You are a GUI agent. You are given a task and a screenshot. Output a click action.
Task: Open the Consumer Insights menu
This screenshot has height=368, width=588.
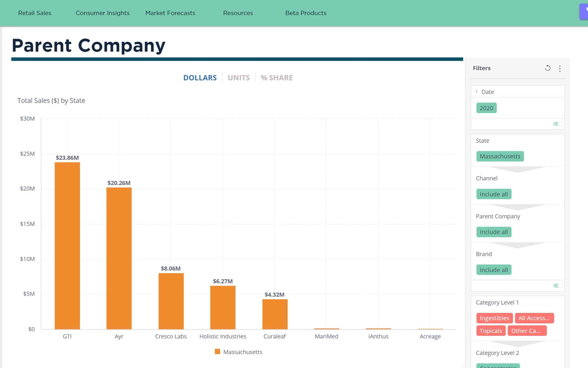pos(103,13)
